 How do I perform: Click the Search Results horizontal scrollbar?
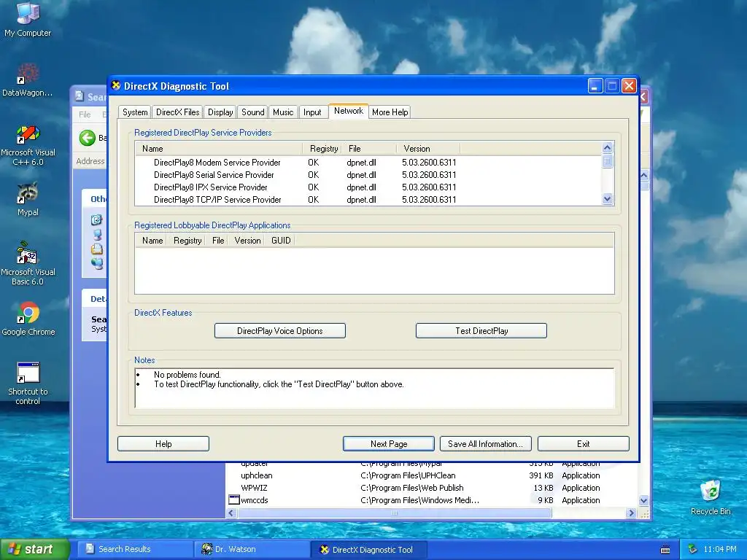tap(395, 513)
